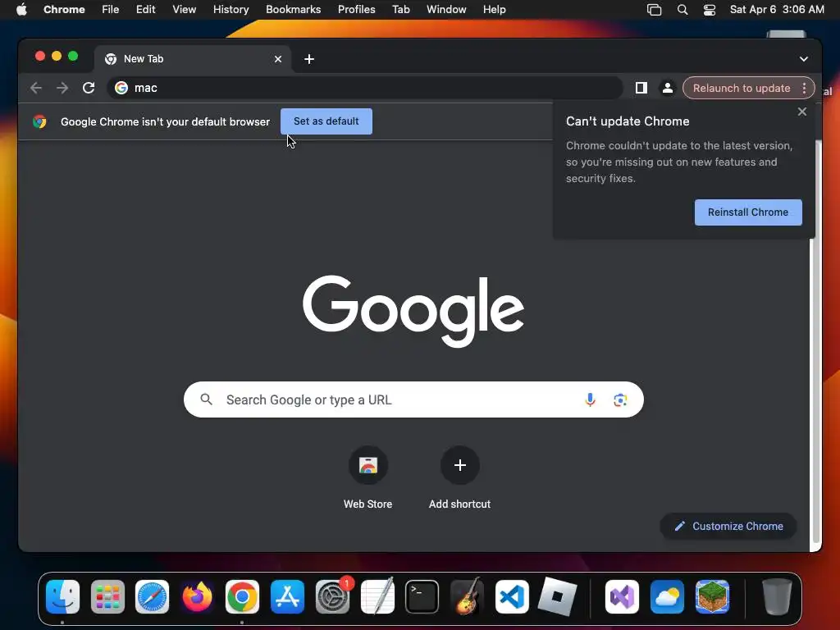Open the Trash in the dock

click(777, 597)
